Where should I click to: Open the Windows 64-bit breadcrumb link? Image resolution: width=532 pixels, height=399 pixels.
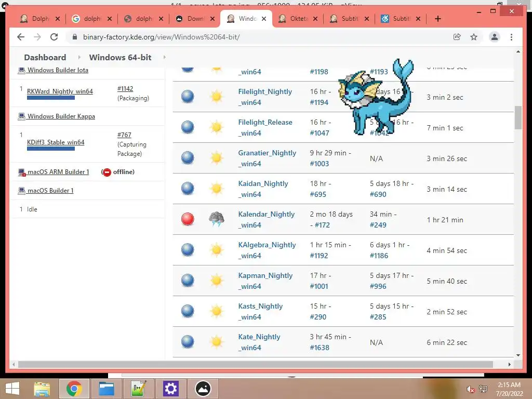(120, 57)
